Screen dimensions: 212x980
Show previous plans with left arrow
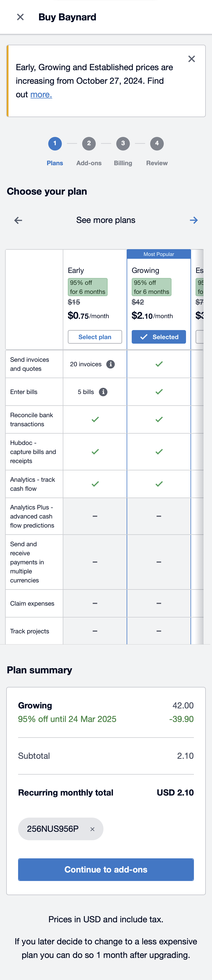18,220
